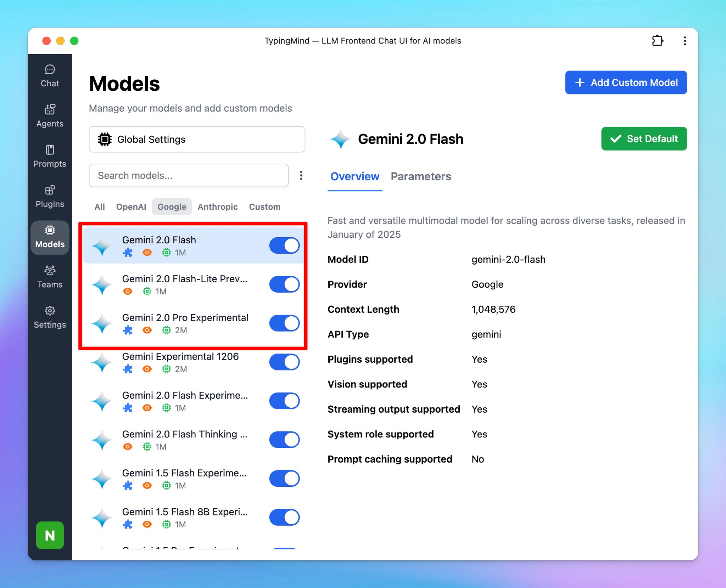Click the Search models input field
This screenshot has height=588, width=726.
pyautogui.click(x=188, y=175)
